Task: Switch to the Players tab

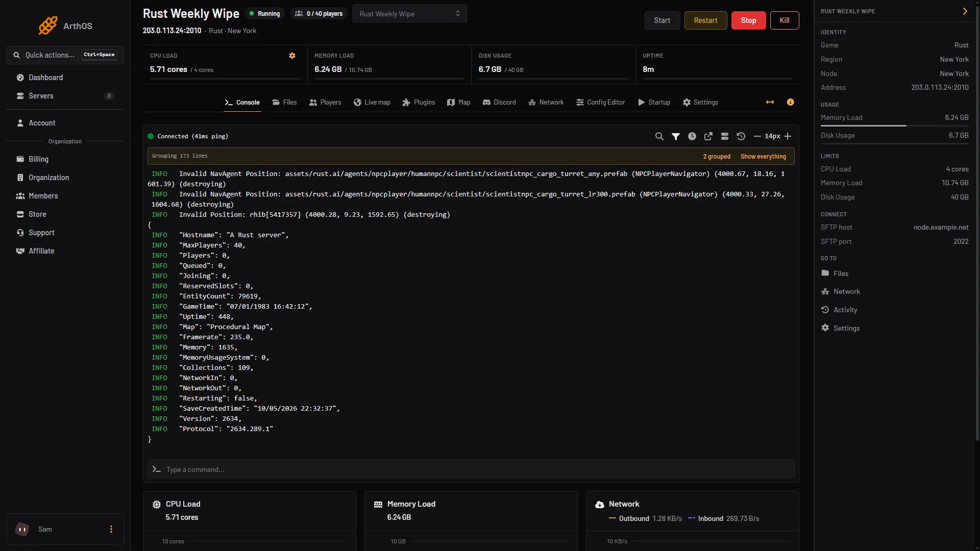Action: (x=325, y=103)
